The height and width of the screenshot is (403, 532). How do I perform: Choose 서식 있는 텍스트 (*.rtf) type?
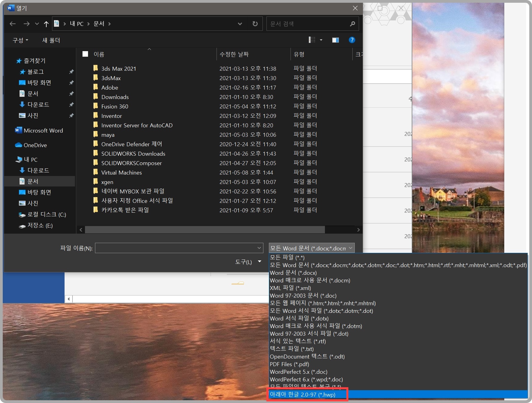coord(298,341)
